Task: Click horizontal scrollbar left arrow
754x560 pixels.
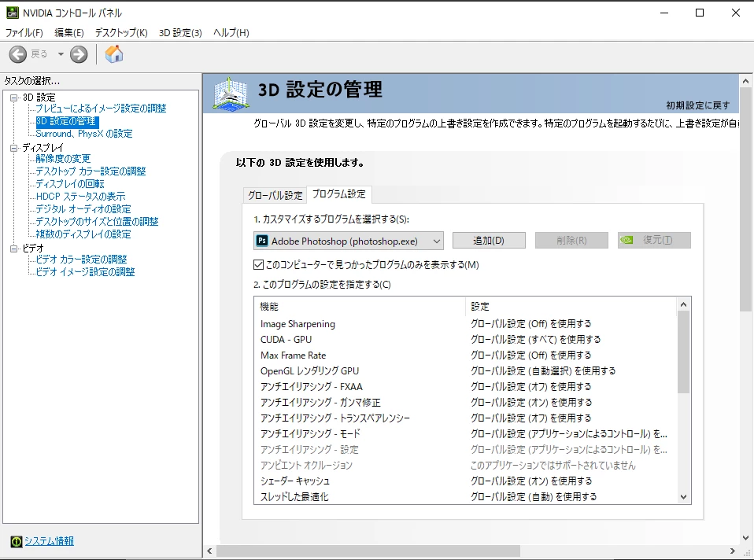Action: tap(209, 551)
